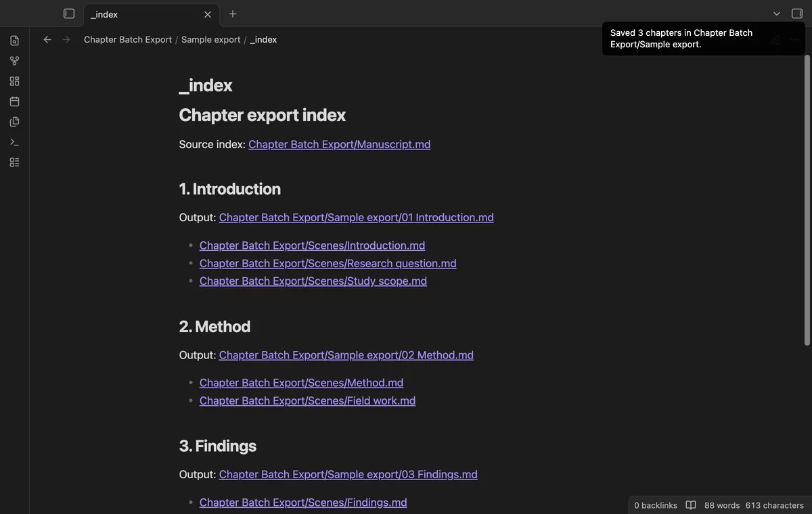Open the 02 Method.md output link

click(346, 355)
